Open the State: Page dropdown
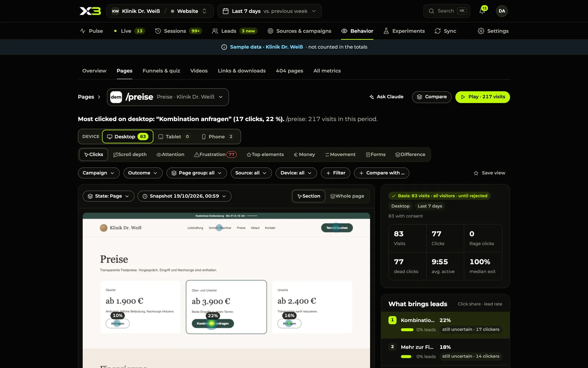This screenshot has width=588, height=368. (x=108, y=196)
